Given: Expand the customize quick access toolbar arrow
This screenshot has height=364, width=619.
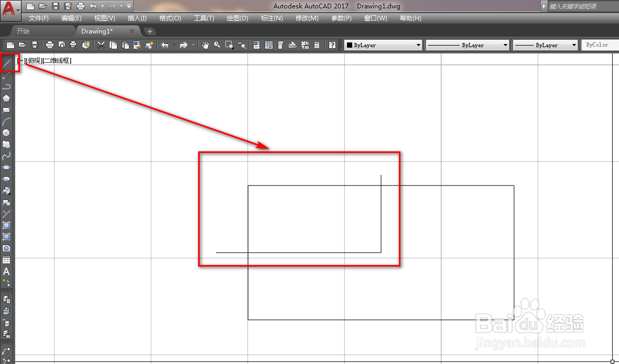Looking at the screenshot, I should [129, 6].
